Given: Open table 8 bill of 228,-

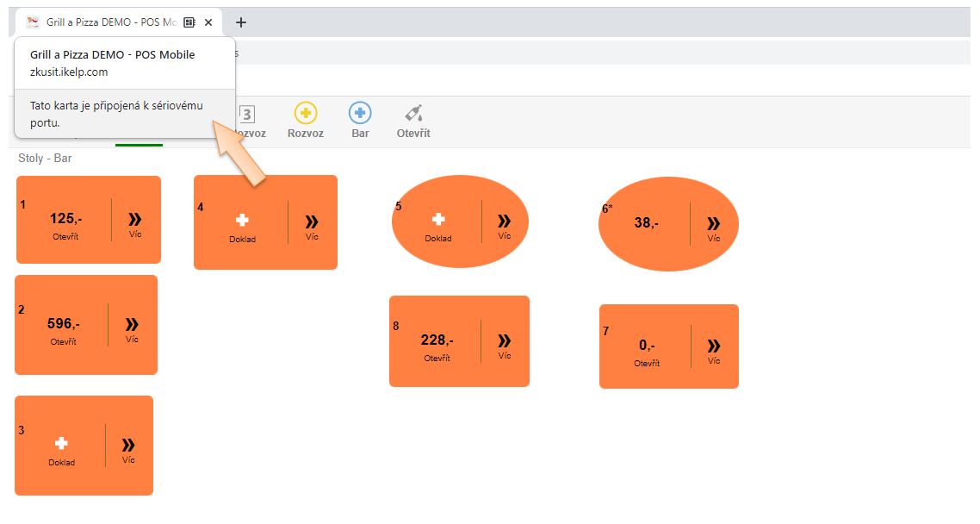Looking at the screenshot, I should [x=437, y=345].
